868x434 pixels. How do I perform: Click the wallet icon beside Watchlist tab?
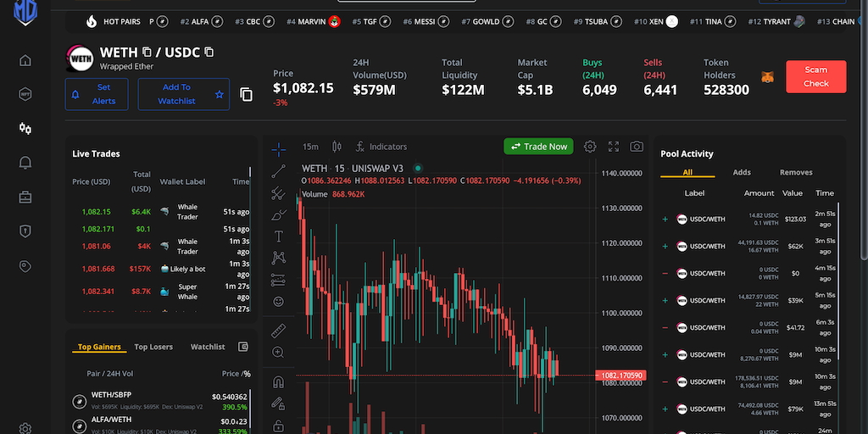(x=243, y=347)
